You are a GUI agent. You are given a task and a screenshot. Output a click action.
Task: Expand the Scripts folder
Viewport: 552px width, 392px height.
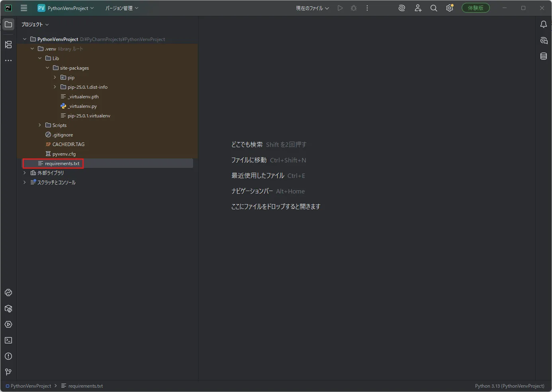pyautogui.click(x=40, y=125)
